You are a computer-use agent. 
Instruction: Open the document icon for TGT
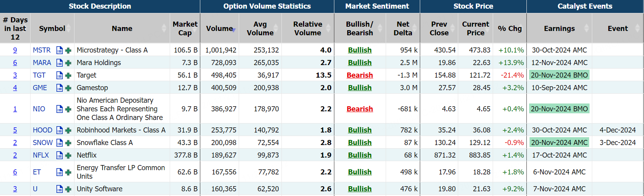(x=59, y=75)
